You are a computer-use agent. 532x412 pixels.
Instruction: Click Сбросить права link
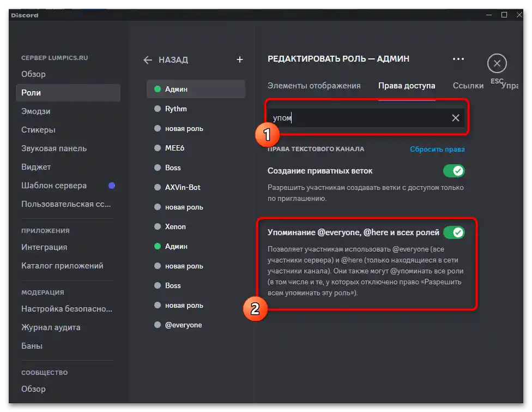pos(437,149)
